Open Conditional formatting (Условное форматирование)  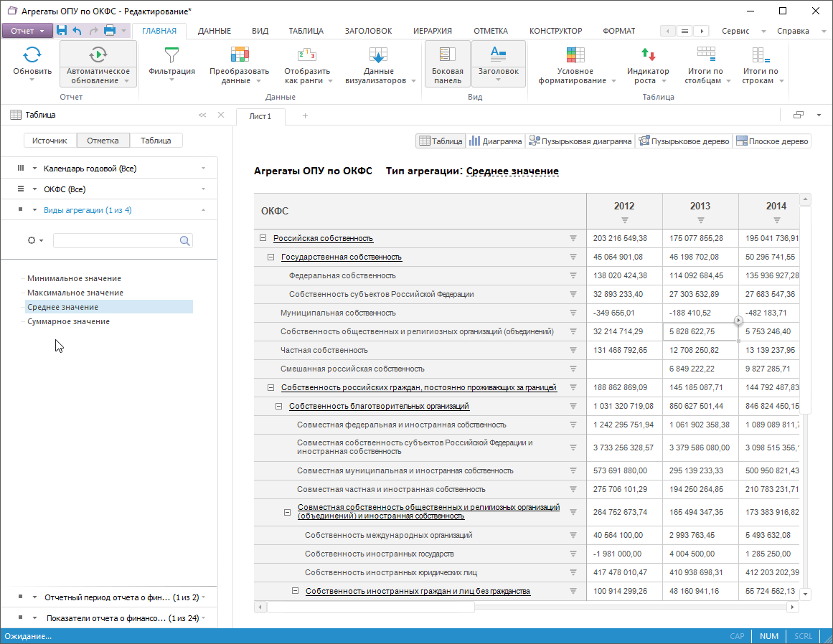(x=575, y=55)
